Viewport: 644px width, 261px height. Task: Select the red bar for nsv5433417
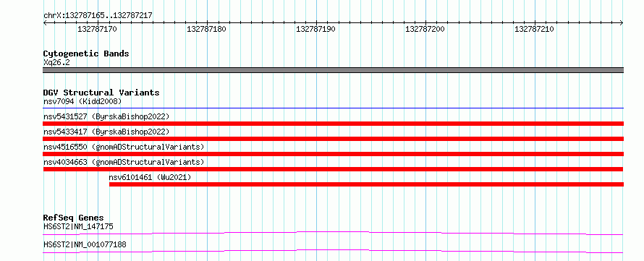[333, 139]
